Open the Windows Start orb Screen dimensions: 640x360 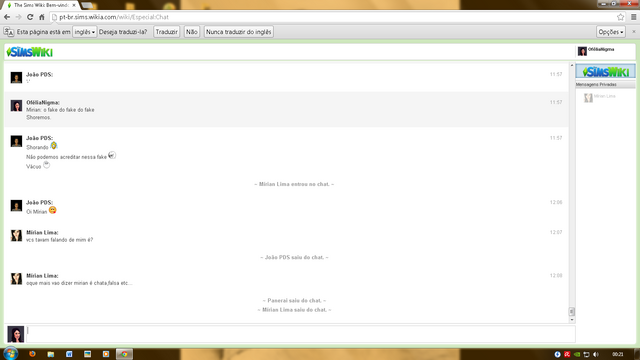[x=10, y=353]
